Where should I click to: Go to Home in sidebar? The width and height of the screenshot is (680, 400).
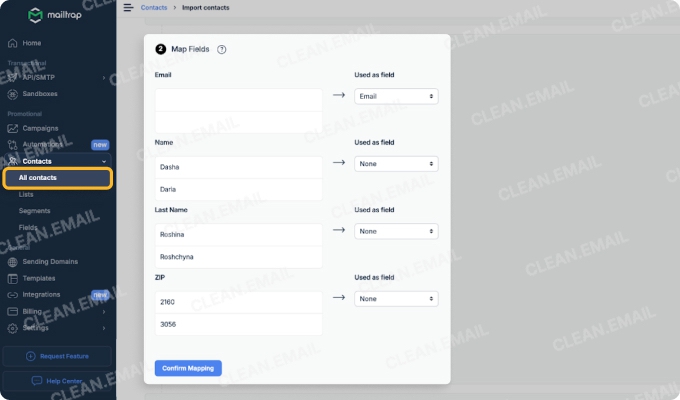coord(32,43)
